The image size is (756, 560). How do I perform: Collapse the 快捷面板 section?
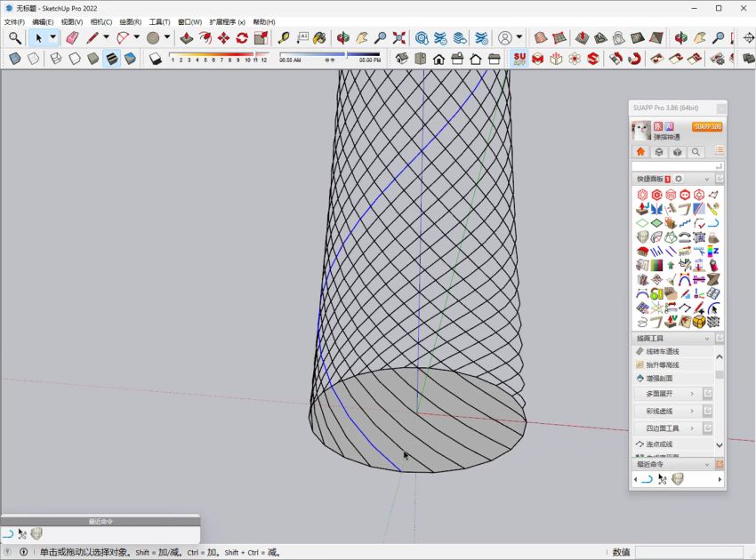pyautogui.click(x=707, y=180)
